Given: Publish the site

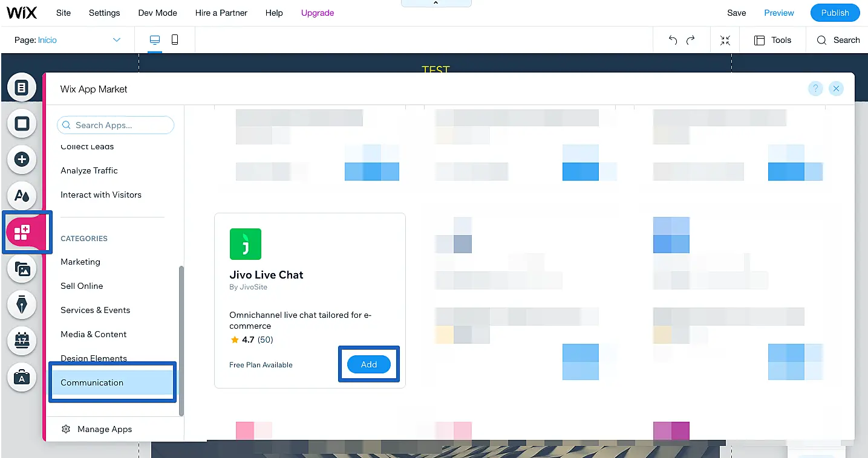Looking at the screenshot, I should [835, 13].
